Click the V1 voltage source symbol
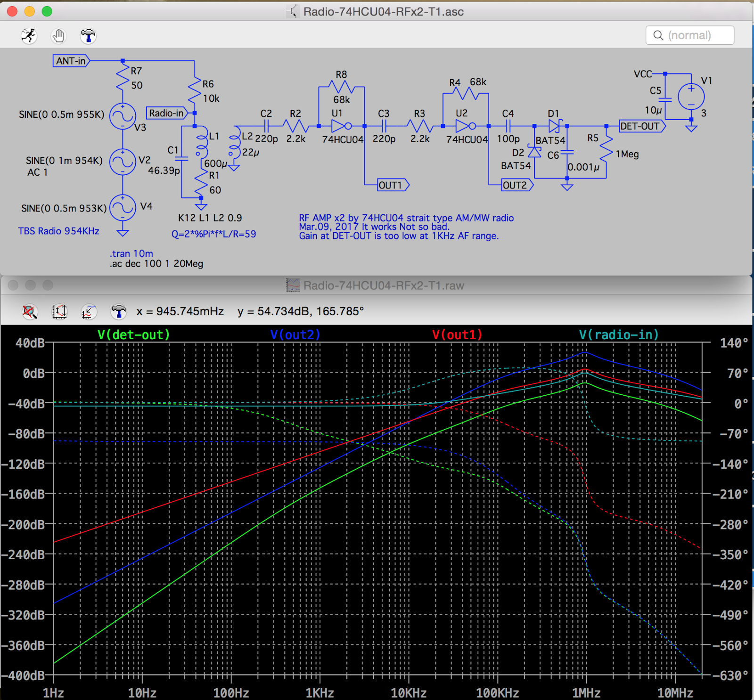 [x=690, y=97]
